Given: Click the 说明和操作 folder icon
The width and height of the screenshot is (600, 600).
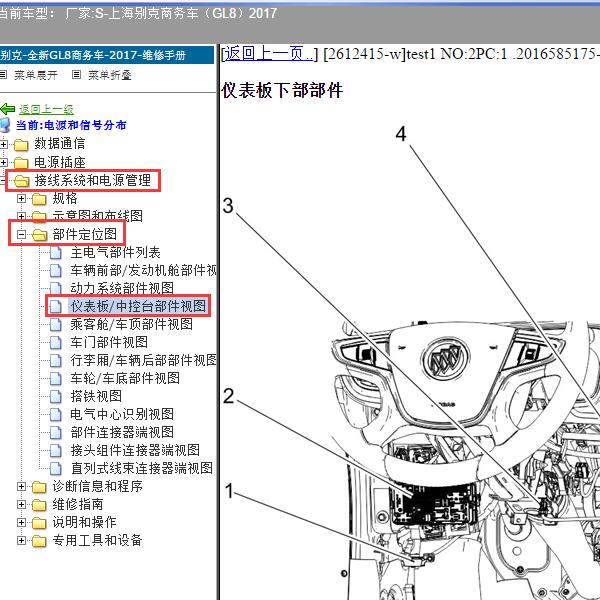Looking at the screenshot, I should [39, 523].
